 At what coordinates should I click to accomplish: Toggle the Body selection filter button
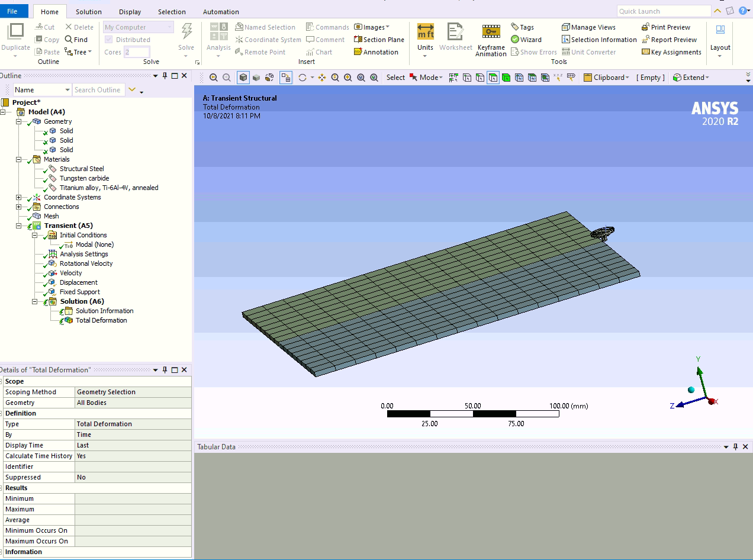506,78
